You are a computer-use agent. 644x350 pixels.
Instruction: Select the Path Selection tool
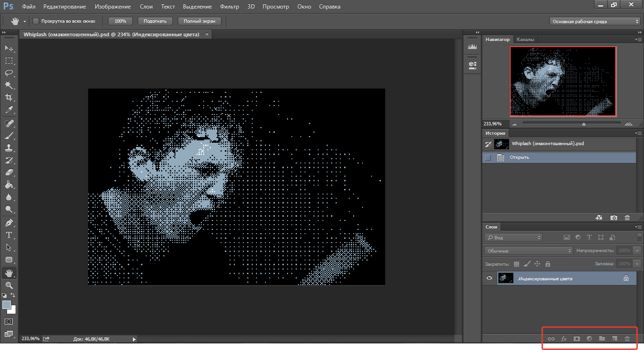click(9, 247)
